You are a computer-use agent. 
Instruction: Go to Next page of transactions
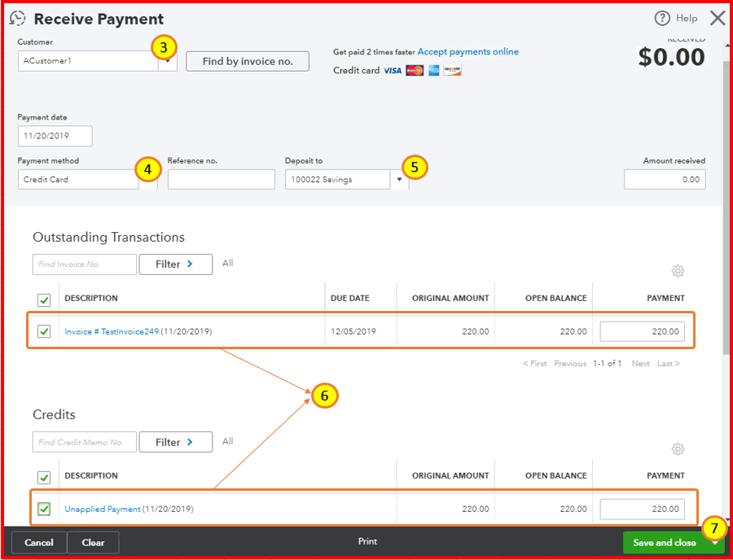pyautogui.click(x=640, y=363)
